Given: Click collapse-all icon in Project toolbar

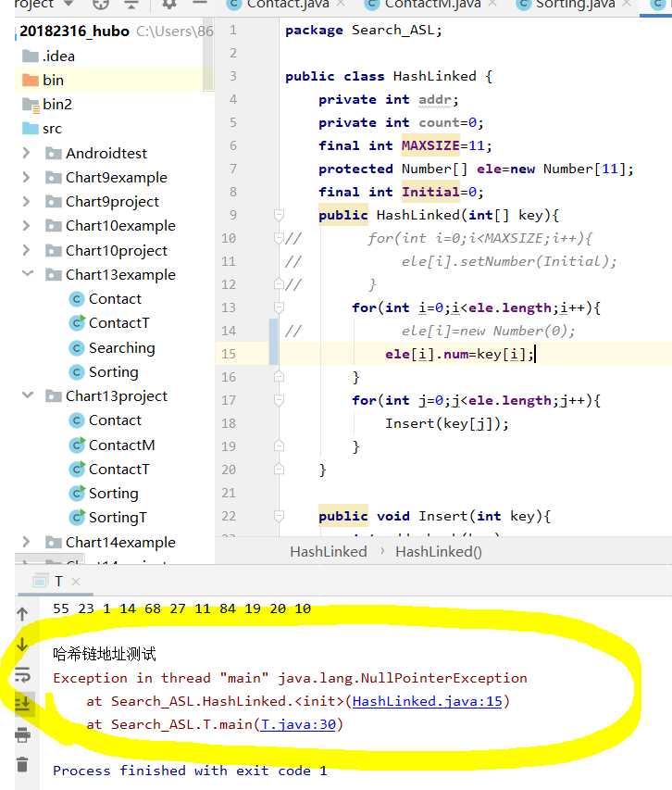Looking at the screenshot, I should 131,4.
